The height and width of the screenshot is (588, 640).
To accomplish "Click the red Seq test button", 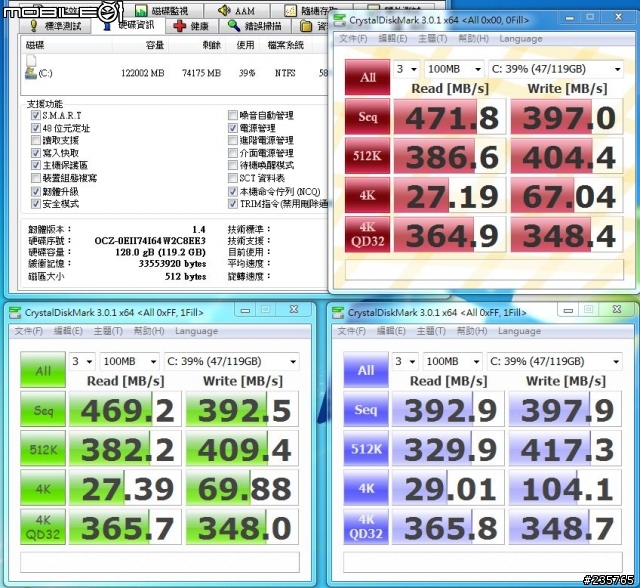I will coord(367,117).
